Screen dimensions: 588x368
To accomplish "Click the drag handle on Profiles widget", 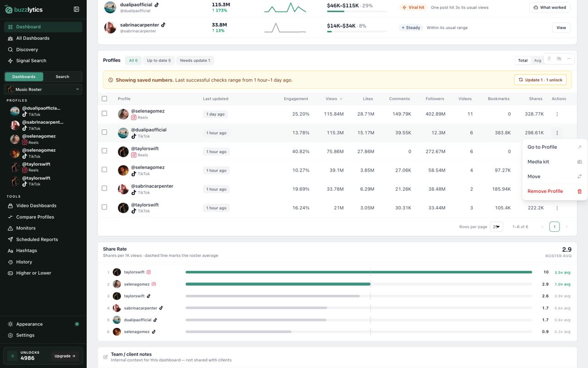I will click(549, 59).
